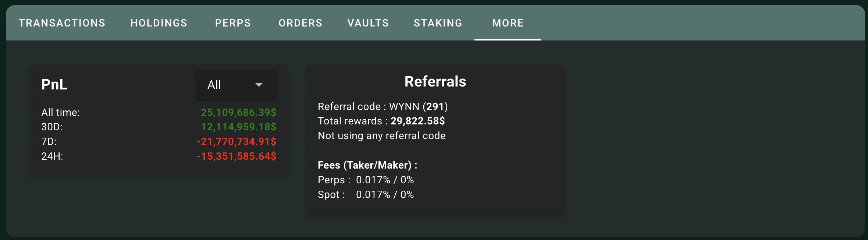Click the WYNN referral code text
Image resolution: width=868 pixels, height=240 pixels.
tap(404, 107)
